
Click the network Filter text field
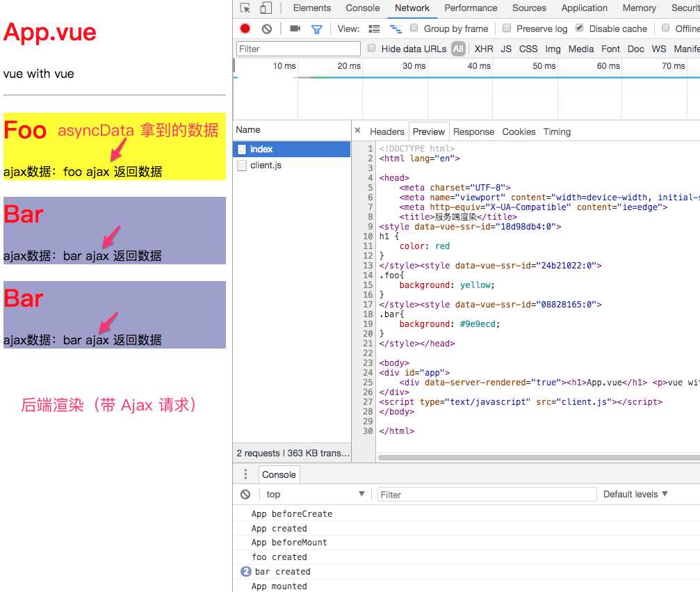click(298, 49)
